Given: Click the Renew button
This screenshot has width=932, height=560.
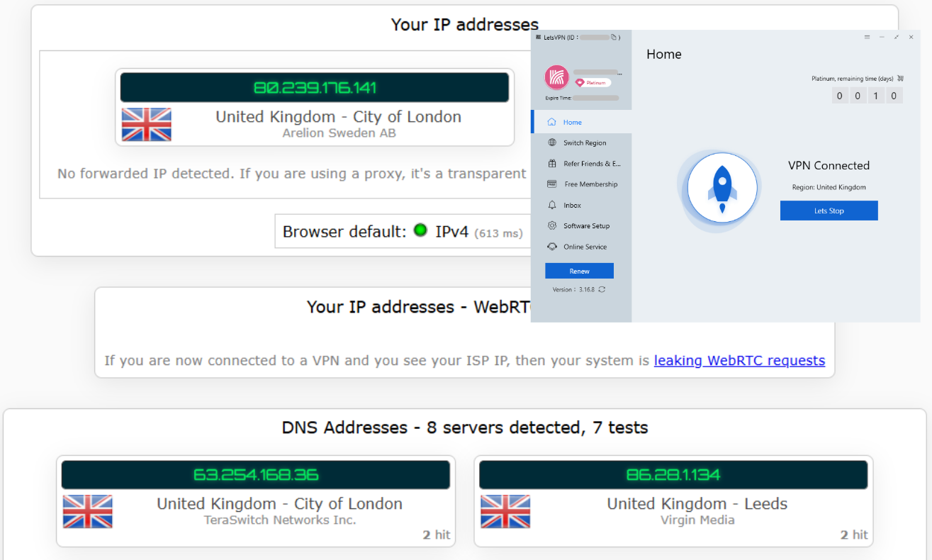Looking at the screenshot, I should [x=579, y=271].
